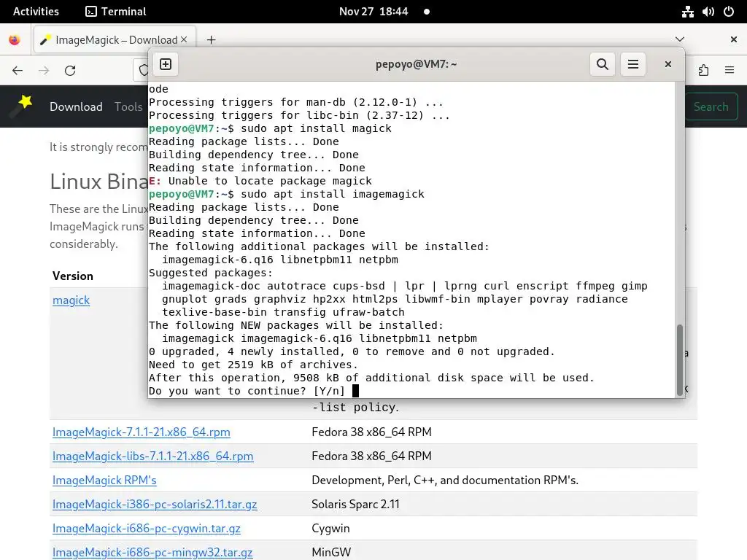Close the ImageMagick – Download tab
747x560 pixels.
point(184,39)
